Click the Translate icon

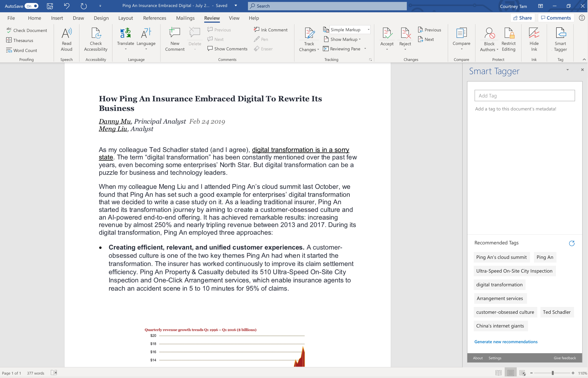pyautogui.click(x=125, y=33)
